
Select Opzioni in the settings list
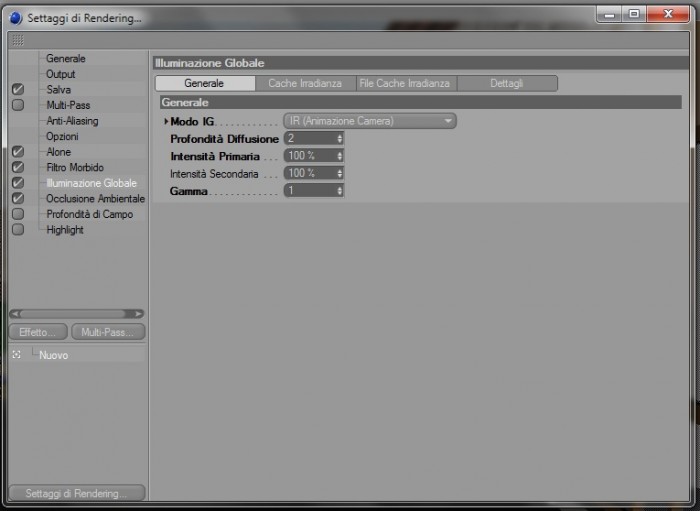click(62, 137)
